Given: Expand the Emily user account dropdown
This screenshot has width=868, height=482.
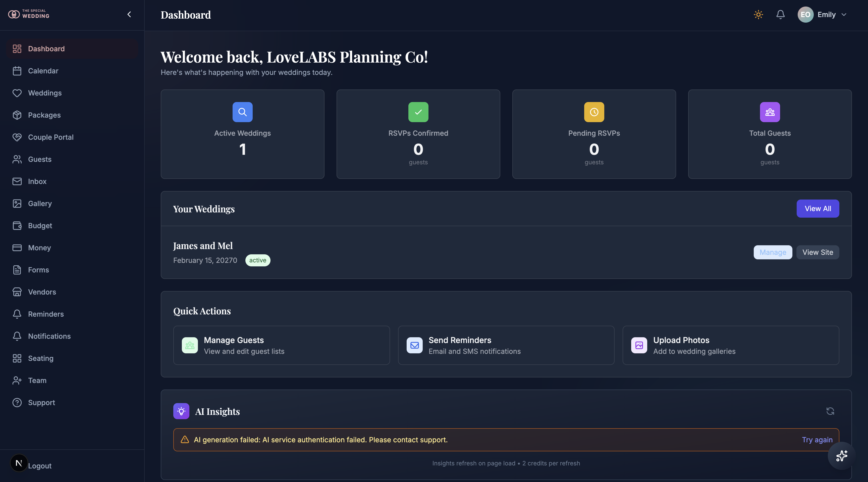Looking at the screenshot, I should (823, 15).
